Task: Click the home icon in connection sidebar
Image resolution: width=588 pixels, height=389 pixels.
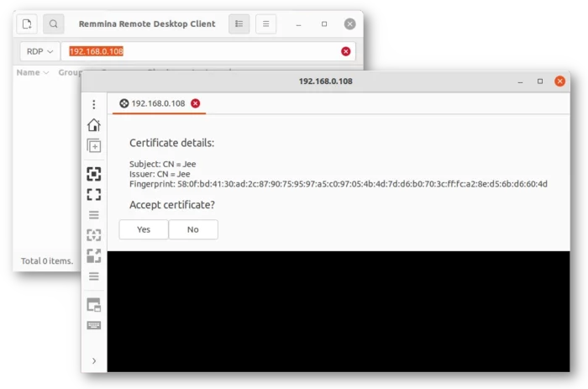Action: click(x=94, y=125)
